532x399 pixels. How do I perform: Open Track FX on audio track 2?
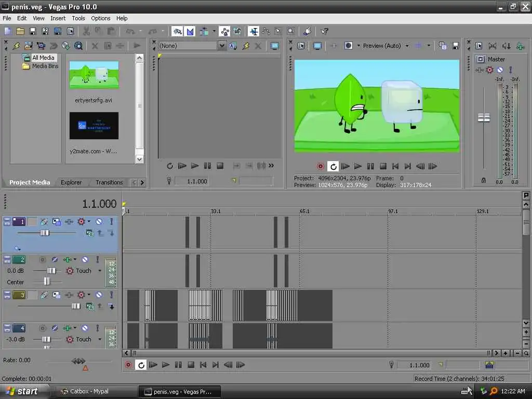67,260
